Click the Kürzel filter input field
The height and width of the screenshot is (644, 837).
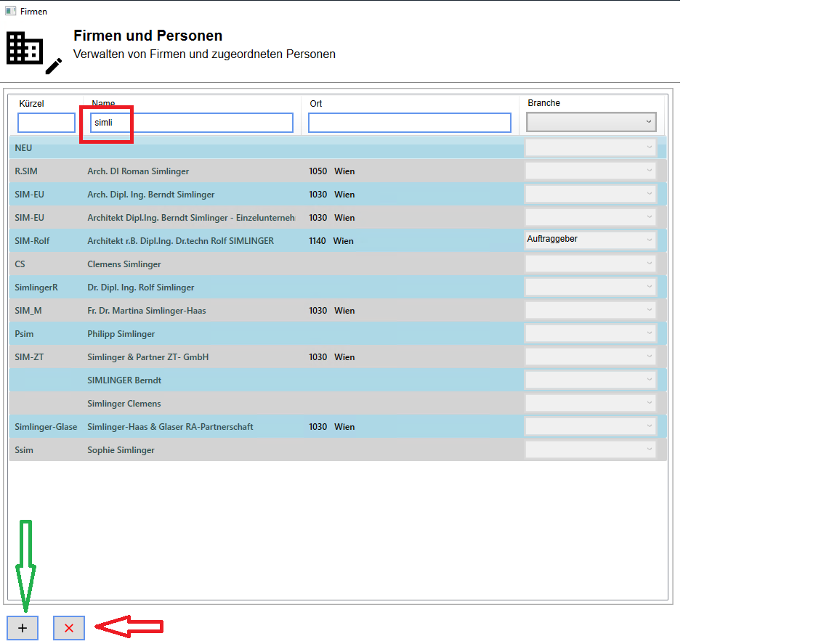click(x=46, y=123)
